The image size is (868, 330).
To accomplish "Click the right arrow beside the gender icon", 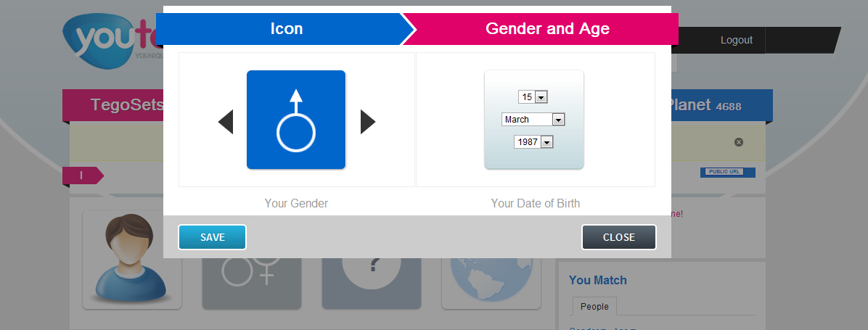I will 368,122.
